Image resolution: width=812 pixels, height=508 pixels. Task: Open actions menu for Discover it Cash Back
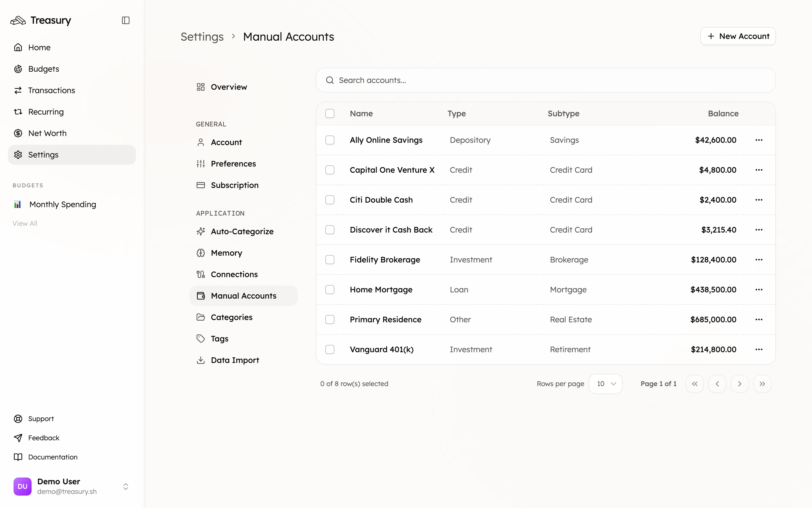tap(759, 230)
